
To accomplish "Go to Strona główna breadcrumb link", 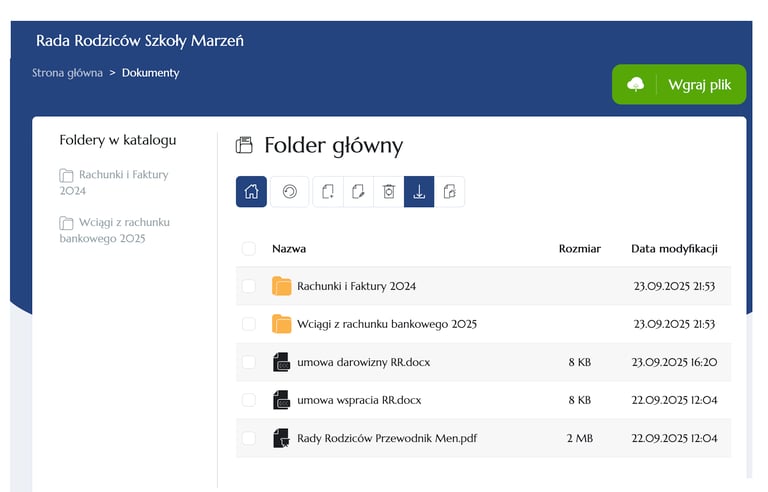I will click(68, 73).
